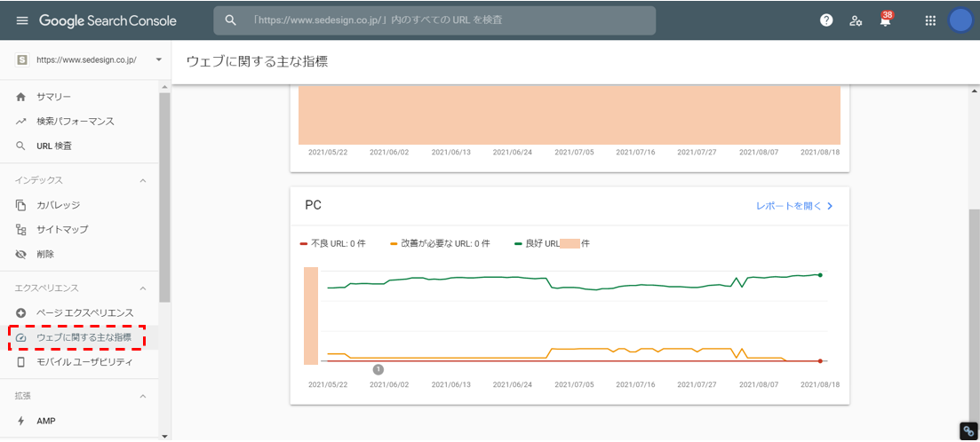Collapse the エクスペリエンス section

coord(142,288)
